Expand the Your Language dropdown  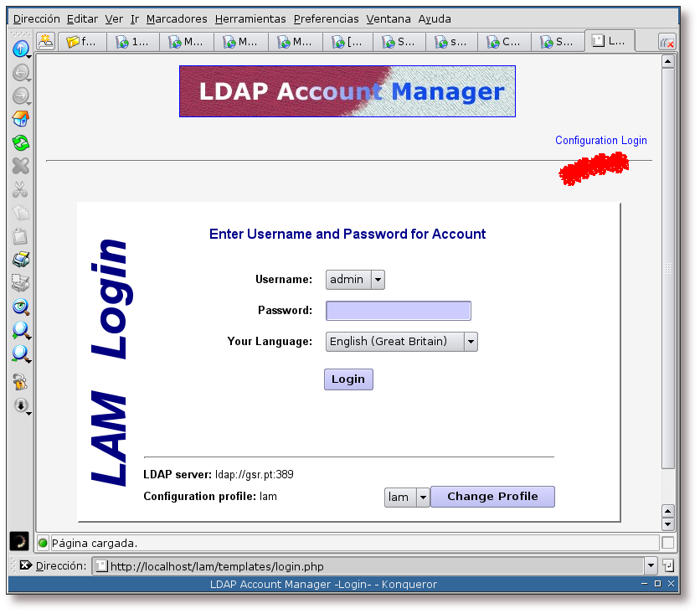(x=471, y=342)
